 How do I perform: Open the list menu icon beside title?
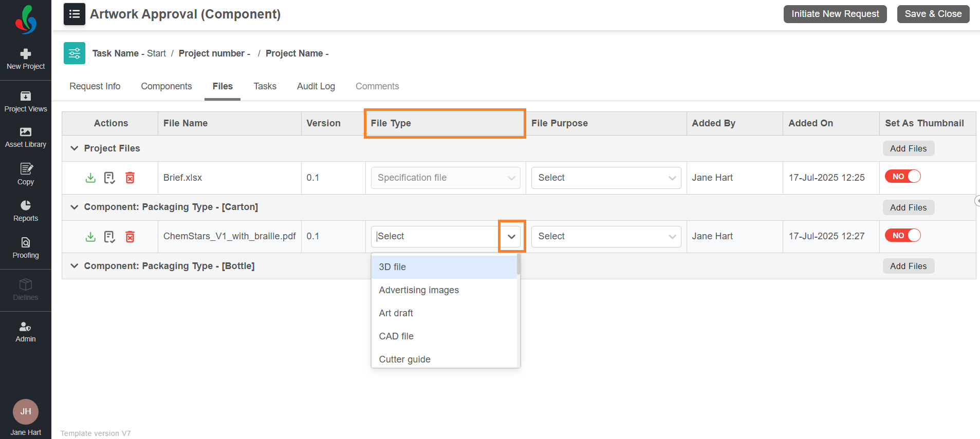[x=75, y=14]
